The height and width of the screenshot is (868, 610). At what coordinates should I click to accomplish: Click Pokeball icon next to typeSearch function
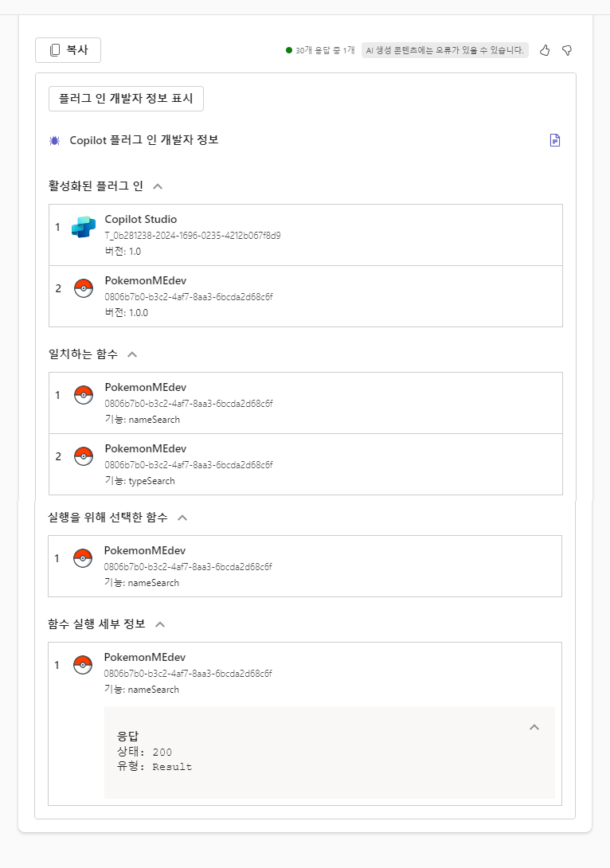[84, 457]
